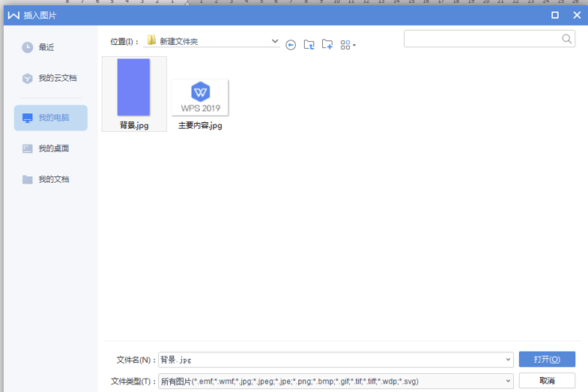This screenshot has height=392, width=588.
Task: Close the 插入图片 dialog
Action: (577, 15)
